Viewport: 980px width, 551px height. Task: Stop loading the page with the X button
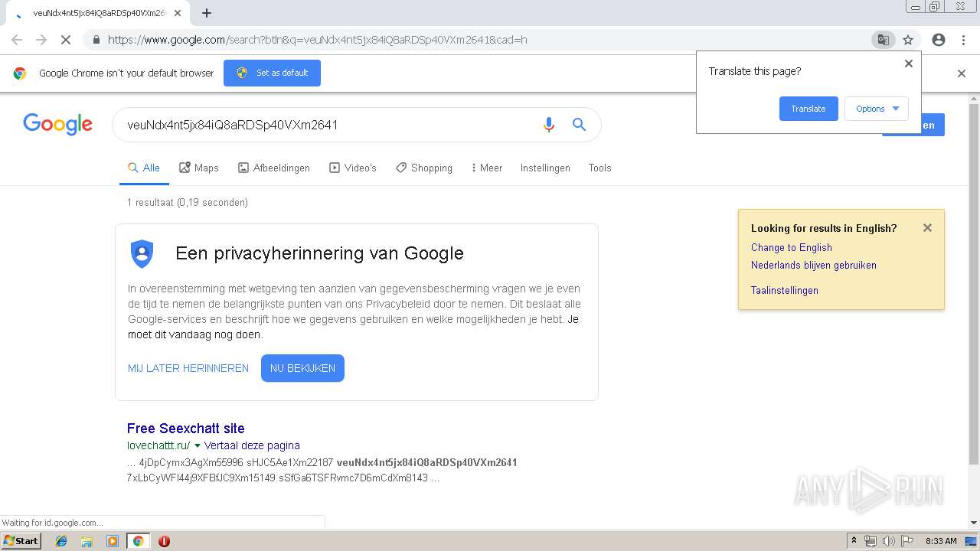coord(66,40)
